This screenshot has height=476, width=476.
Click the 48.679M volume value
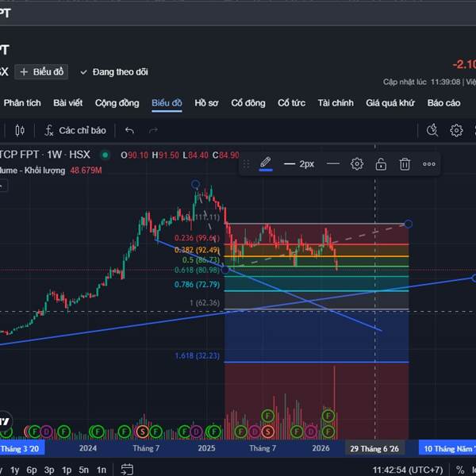pyautogui.click(x=86, y=171)
